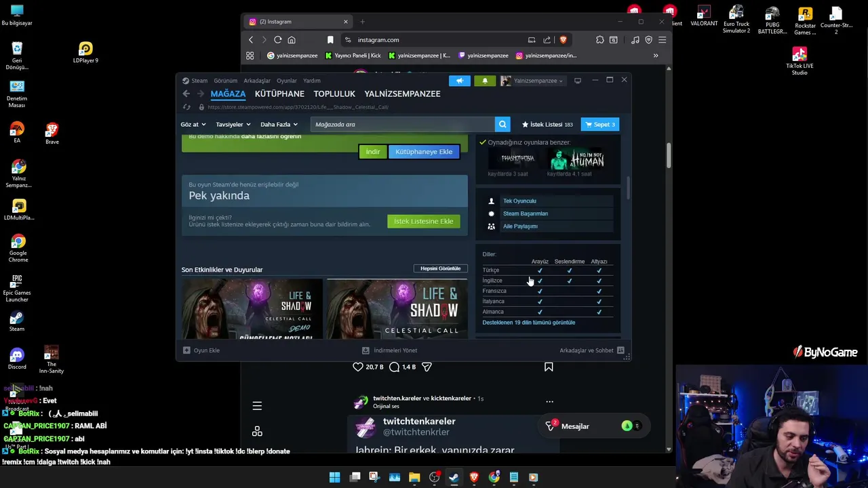
Task: Open LDPlayer 9 desktop shortcut
Action: pyautogui.click(x=85, y=52)
